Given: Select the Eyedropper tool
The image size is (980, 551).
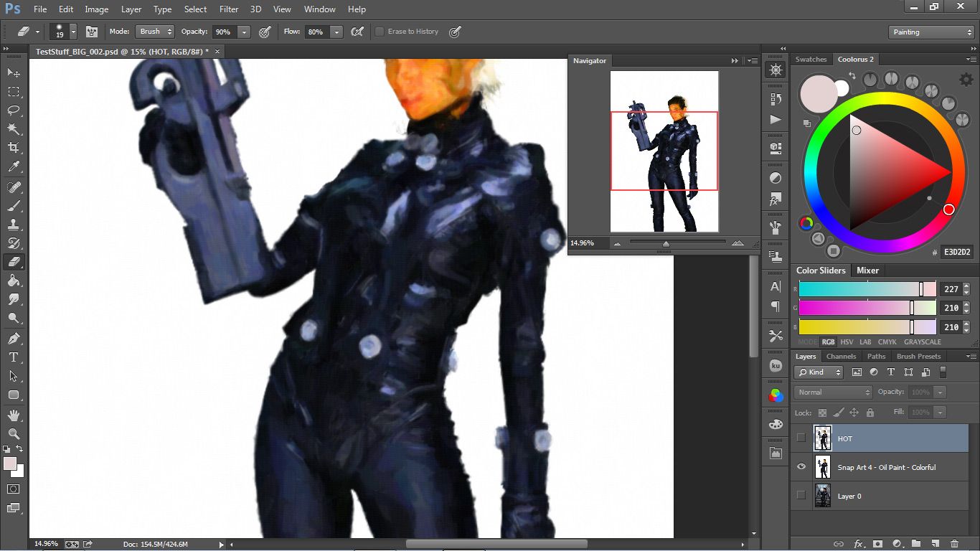Looking at the screenshot, I should tap(14, 166).
